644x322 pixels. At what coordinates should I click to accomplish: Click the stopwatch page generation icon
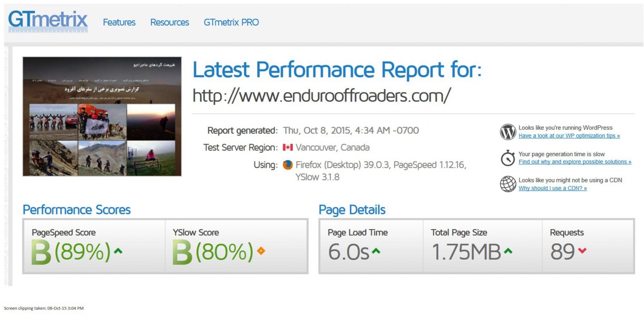tap(508, 158)
